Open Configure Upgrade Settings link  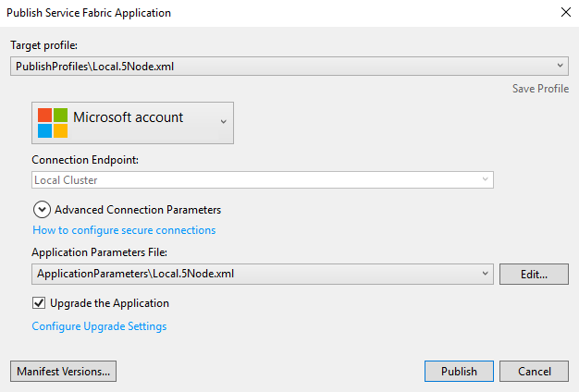click(x=99, y=326)
